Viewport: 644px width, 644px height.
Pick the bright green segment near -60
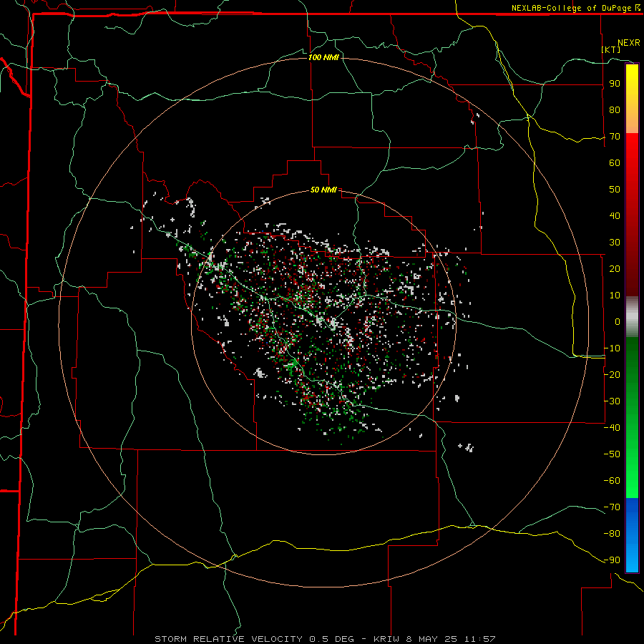click(632, 481)
